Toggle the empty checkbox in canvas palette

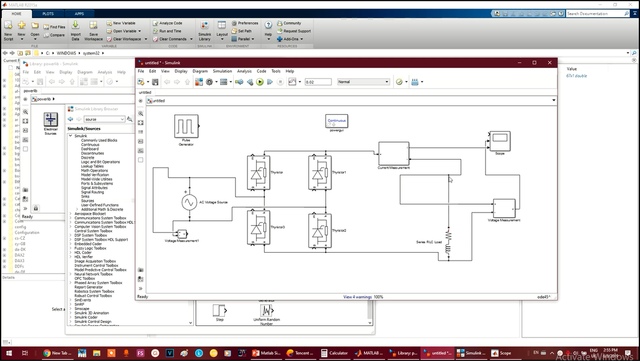(141, 160)
